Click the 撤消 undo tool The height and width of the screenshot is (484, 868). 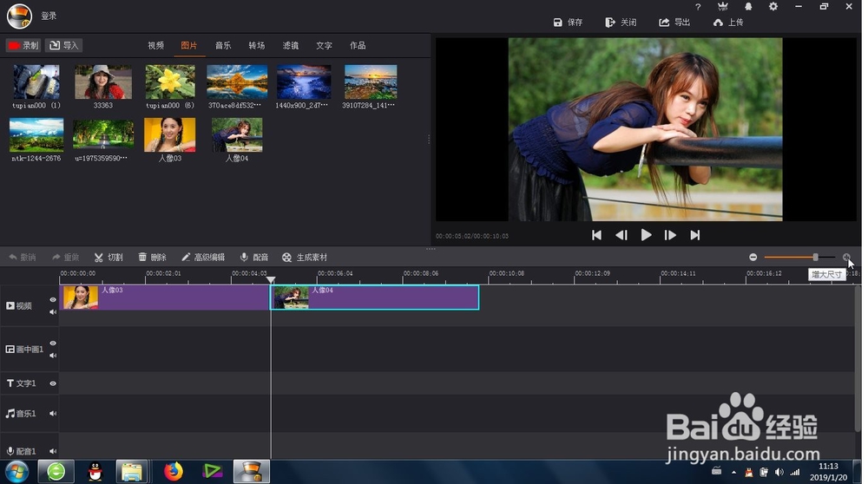[23, 258]
